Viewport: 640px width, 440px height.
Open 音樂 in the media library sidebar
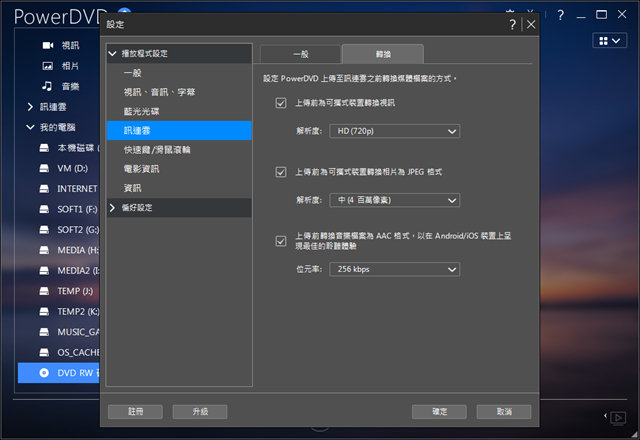click(x=70, y=86)
